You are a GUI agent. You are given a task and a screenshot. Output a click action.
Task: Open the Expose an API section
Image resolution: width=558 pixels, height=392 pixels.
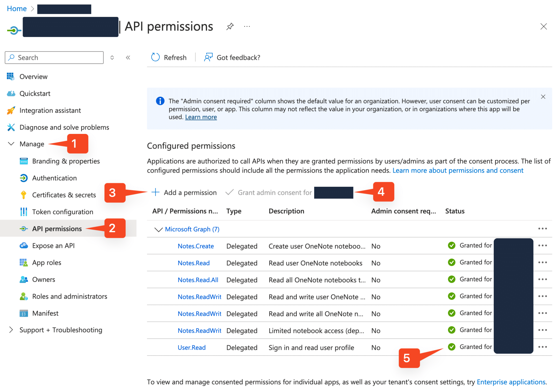click(53, 245)
